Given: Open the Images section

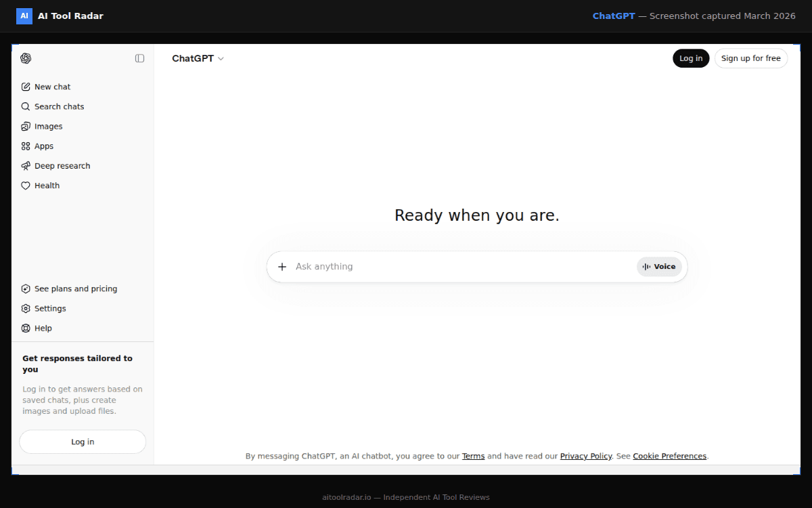Looking at the screenshot, I should click(47, 126).
